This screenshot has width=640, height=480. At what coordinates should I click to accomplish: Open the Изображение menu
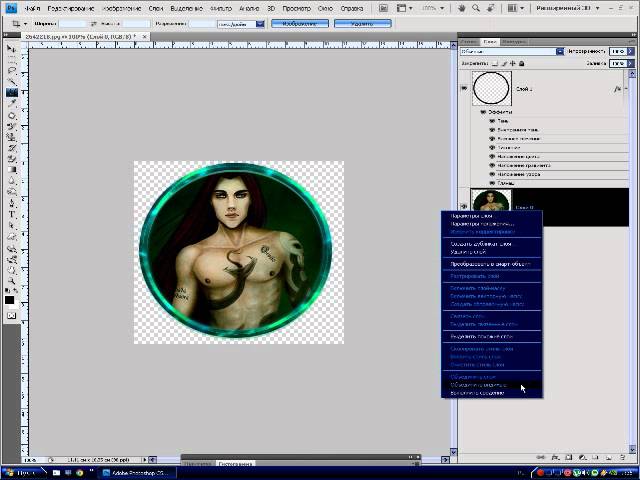122,8
